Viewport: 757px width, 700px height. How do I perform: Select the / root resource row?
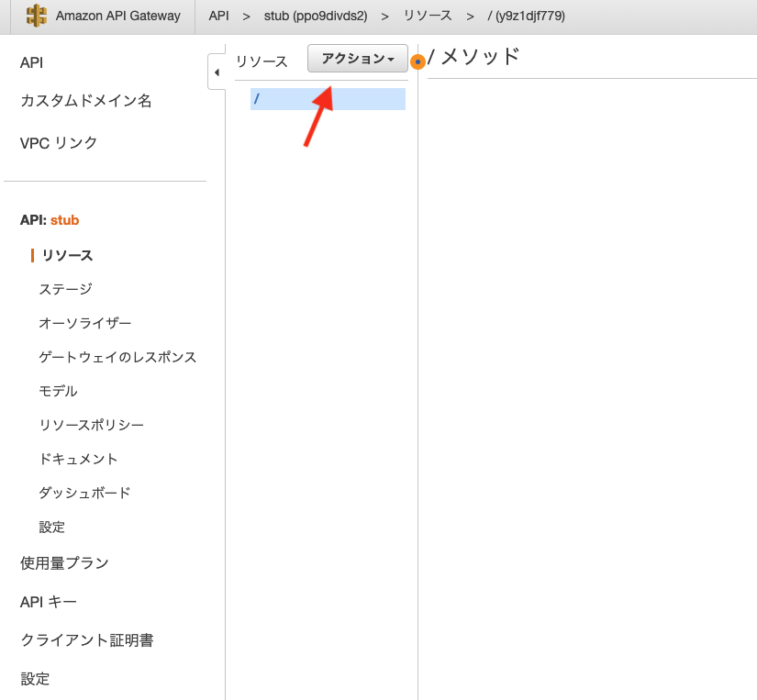pos(328,99)
